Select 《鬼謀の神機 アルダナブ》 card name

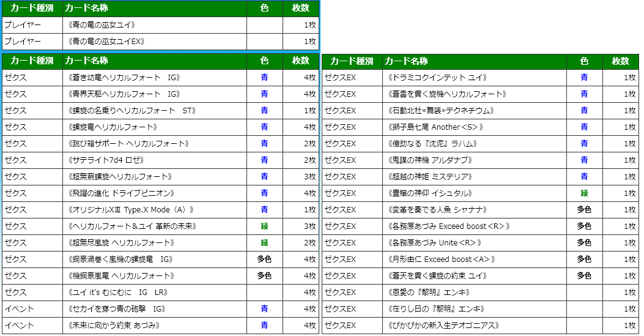[431, 160]
